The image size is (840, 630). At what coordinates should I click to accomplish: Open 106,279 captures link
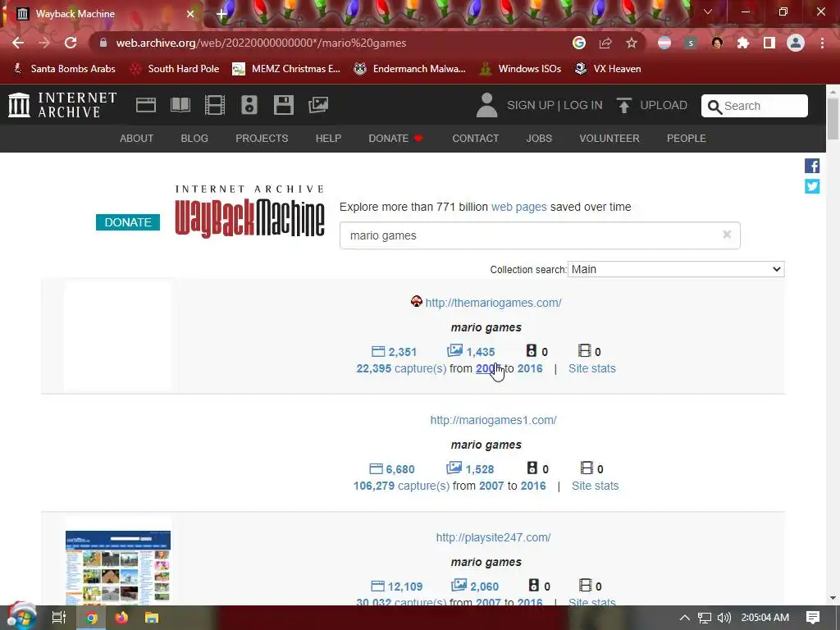[x=401, y=486]
